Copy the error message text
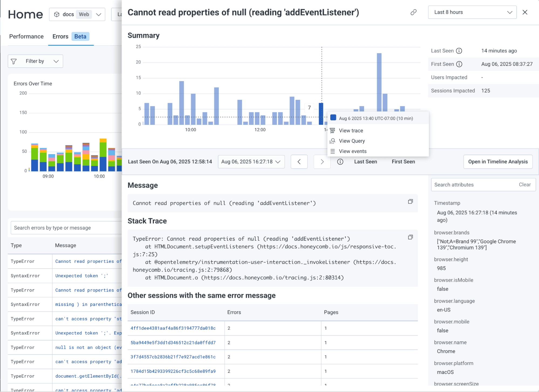539x392 pixels. pyautogui.click(x=410, y=202)
